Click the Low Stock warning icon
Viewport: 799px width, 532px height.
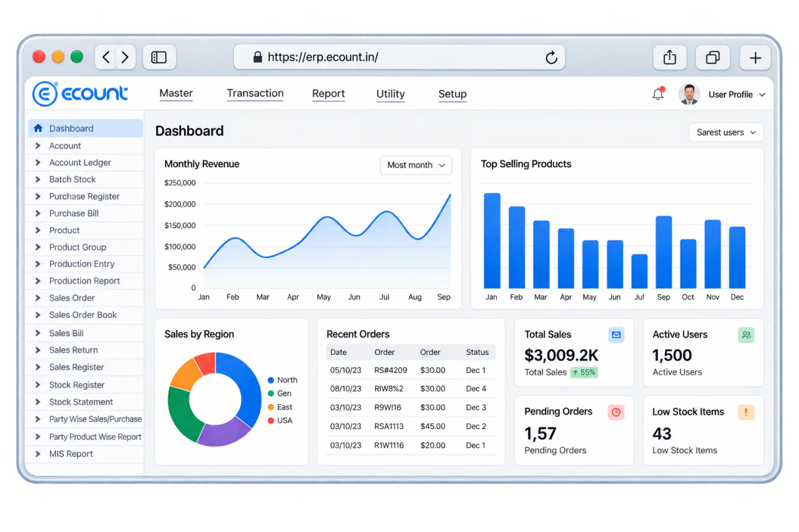tap(746, 412)
